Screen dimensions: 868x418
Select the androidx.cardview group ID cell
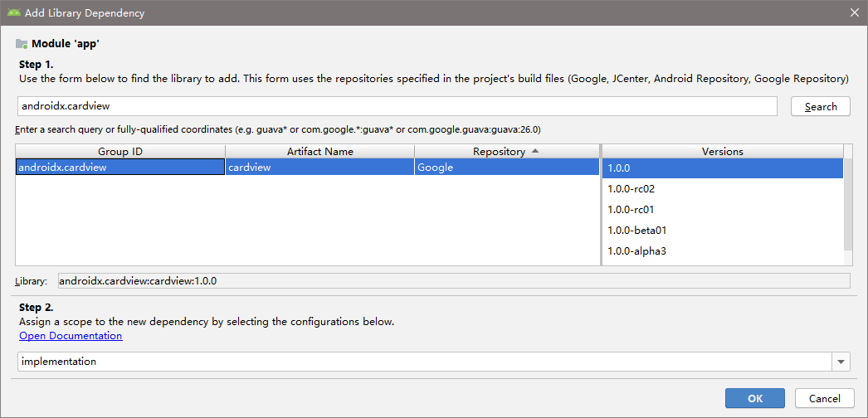point(120,167)
